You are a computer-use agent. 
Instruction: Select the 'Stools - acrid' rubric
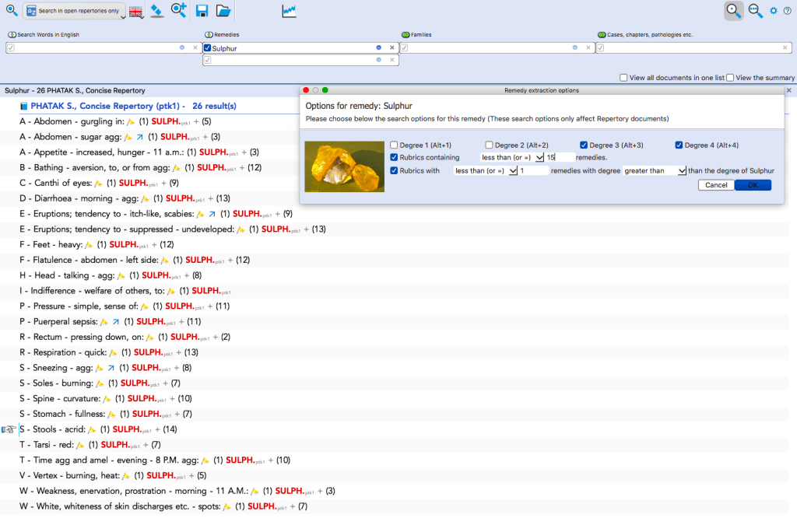coord(53,429)
